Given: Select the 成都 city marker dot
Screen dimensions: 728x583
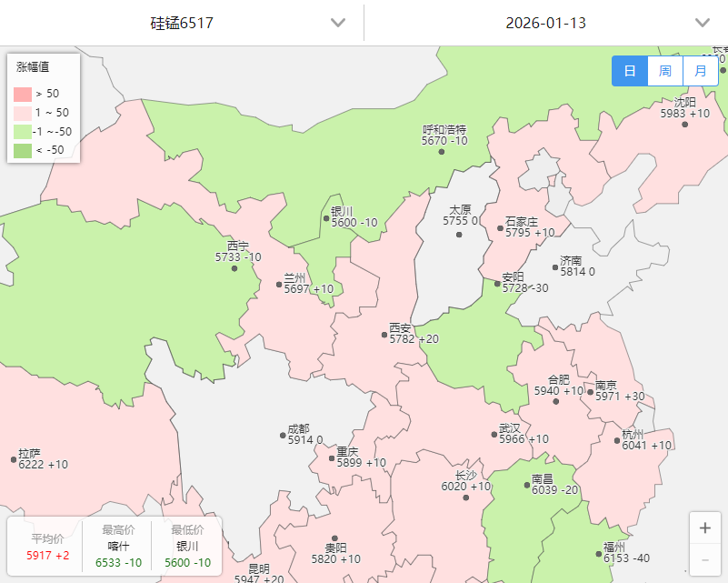Looking at the screenshot, I should [x=283, y=436].
